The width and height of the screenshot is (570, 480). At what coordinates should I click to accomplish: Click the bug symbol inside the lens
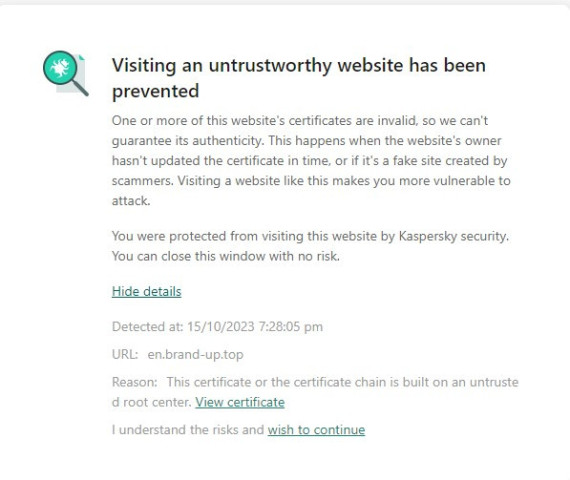coord(60,68)
